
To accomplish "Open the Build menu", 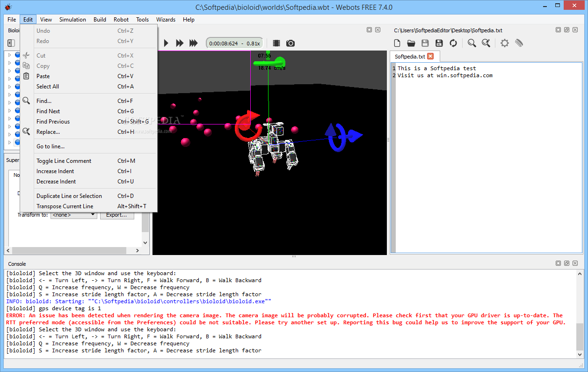I will click(x=100, y=20).
